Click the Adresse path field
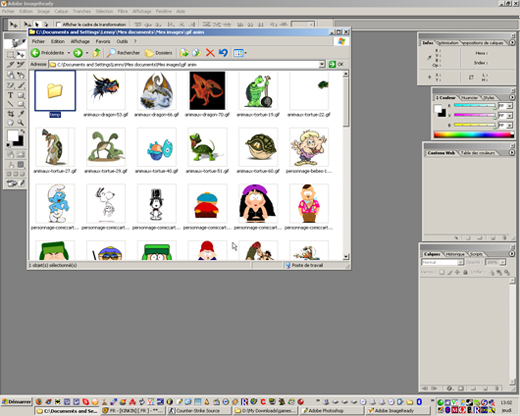Image resolution: width=520 pixels, height=416 pixels. tap(184, 64)
